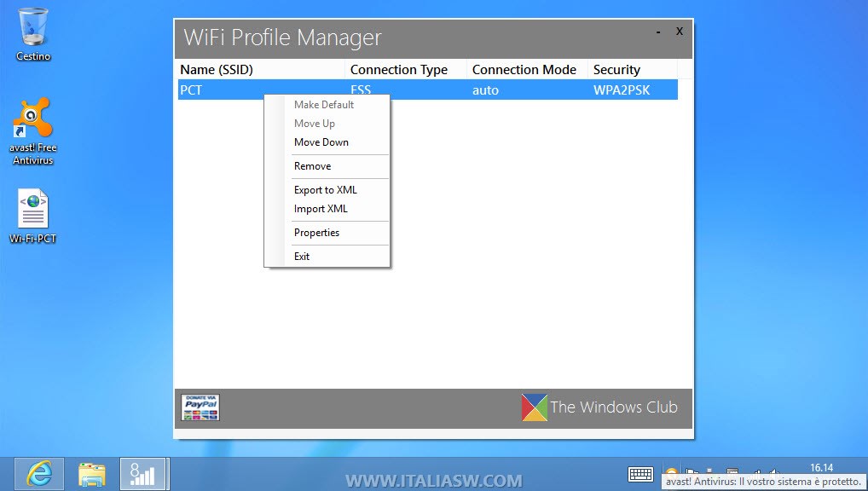Select Export to XML menu entry
This screenshot has width=868, height=491.
pyautogui.click(x=326, y=190)
